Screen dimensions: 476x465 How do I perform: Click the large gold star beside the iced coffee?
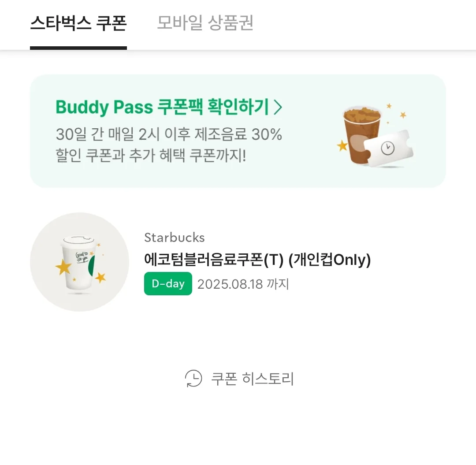pos(342,146)
